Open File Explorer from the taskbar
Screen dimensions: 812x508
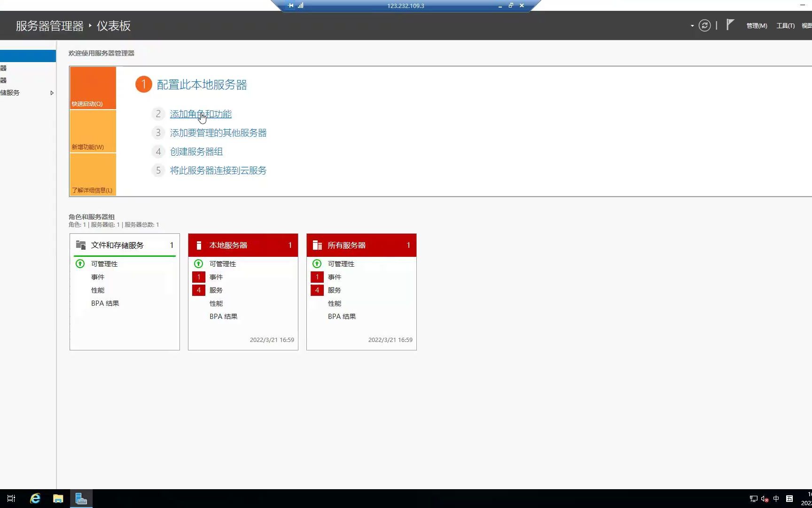[x=58, y=498]
